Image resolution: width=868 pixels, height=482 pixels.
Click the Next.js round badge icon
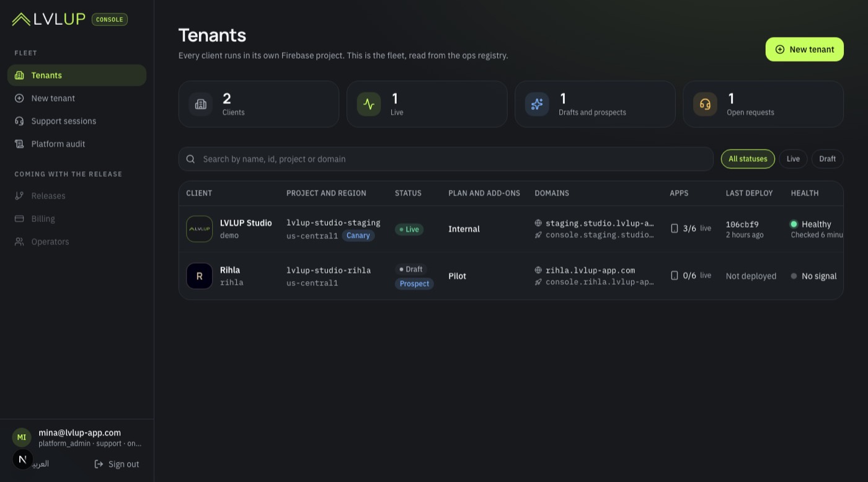click(x=22, y=460)
